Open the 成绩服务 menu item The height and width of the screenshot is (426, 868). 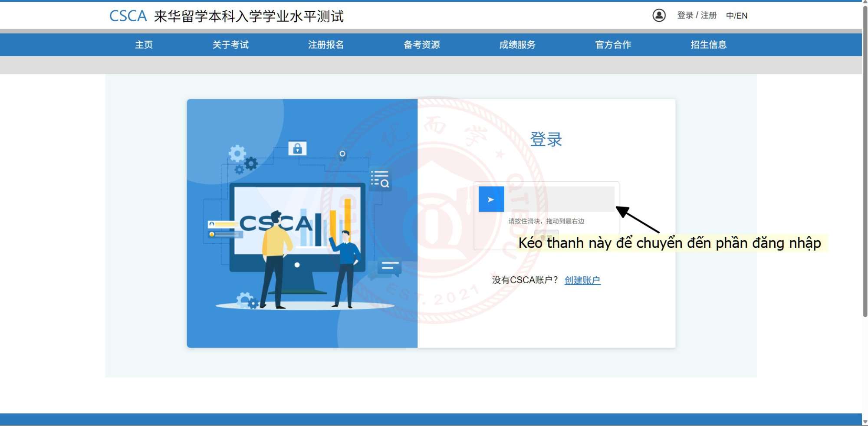pyautogui.click(x=517, y=45)
